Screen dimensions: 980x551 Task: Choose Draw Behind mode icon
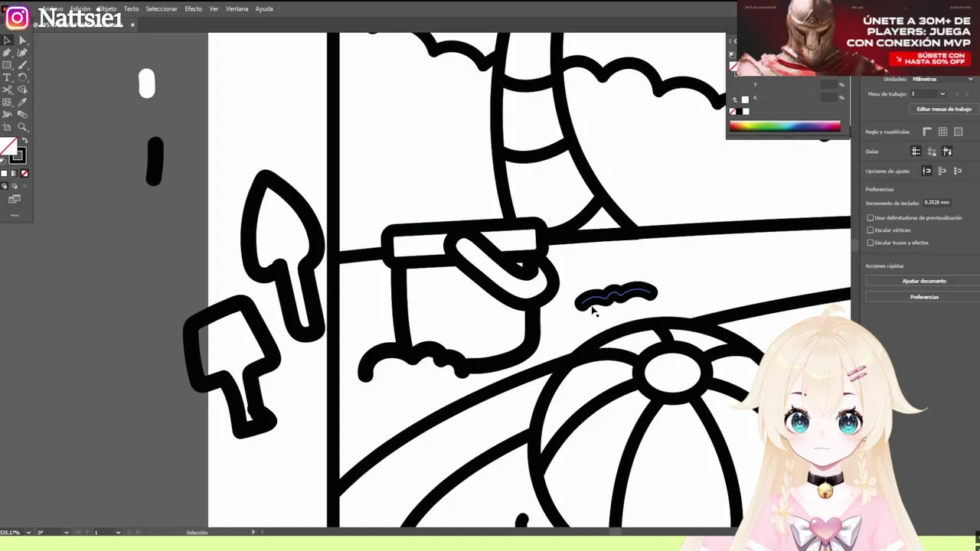[15, 186]
